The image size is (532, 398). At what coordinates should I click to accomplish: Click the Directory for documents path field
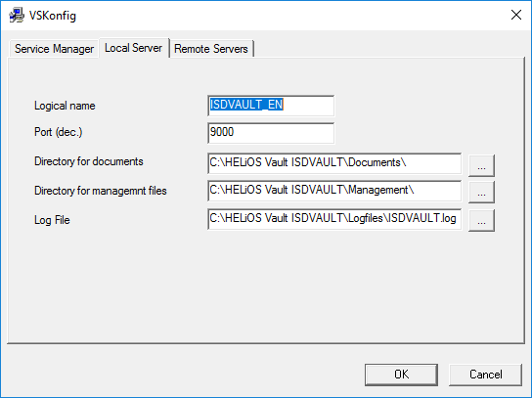point(334,163)
